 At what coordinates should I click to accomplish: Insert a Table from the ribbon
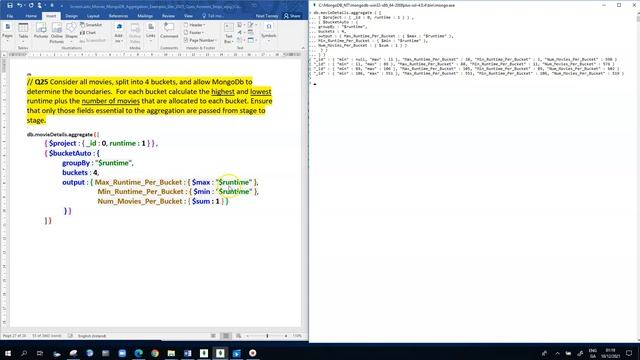[x=23, y=32]
